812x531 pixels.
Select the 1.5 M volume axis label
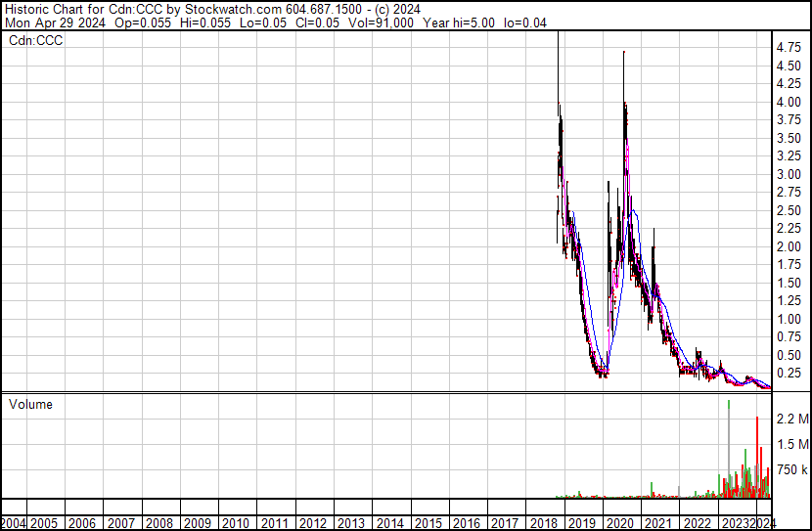790,444
